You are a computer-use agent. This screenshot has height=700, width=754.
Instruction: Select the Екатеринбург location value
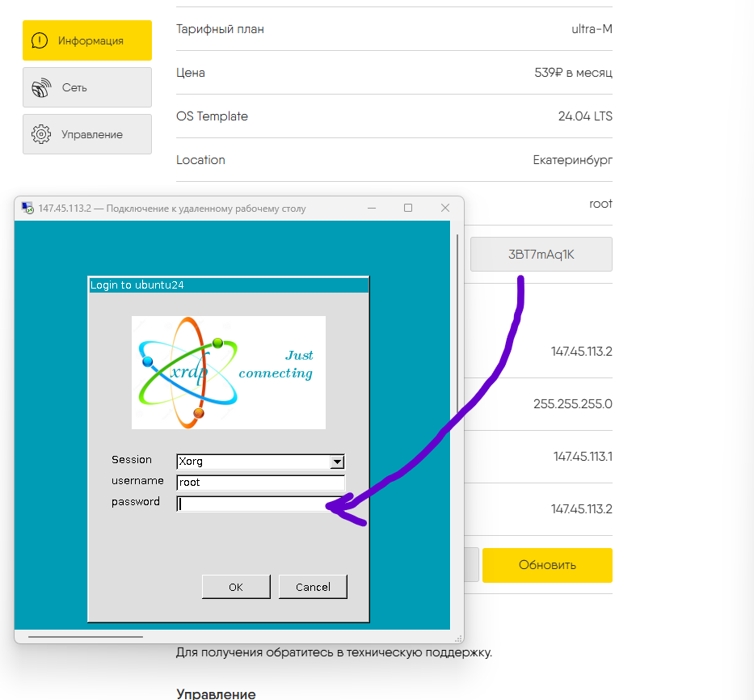coord(573,160)
